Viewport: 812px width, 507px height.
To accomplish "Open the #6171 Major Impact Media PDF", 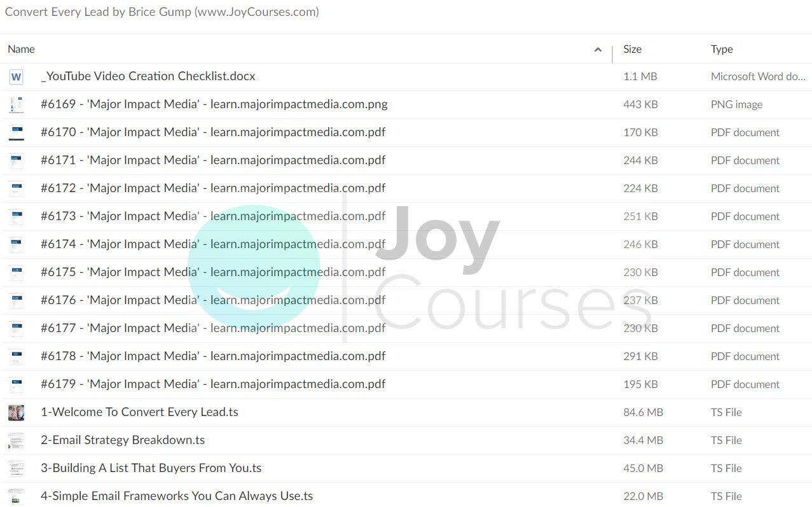I will [213, 160].
